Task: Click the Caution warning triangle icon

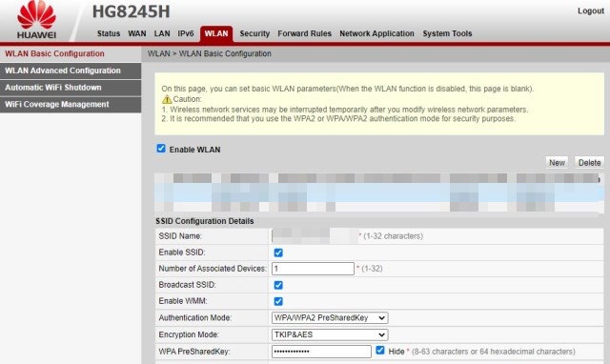Action: (167, 99)
